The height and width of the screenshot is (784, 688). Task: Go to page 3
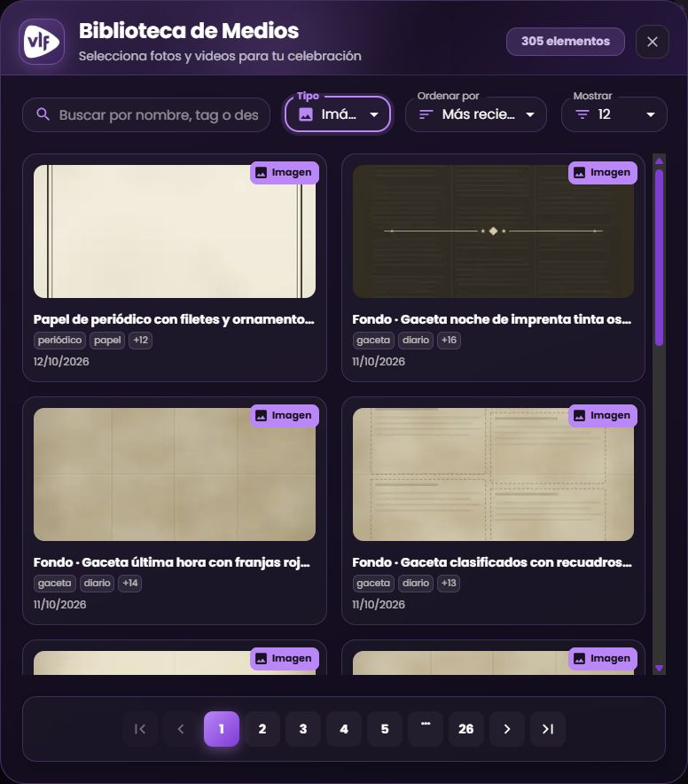coord(303,729)
